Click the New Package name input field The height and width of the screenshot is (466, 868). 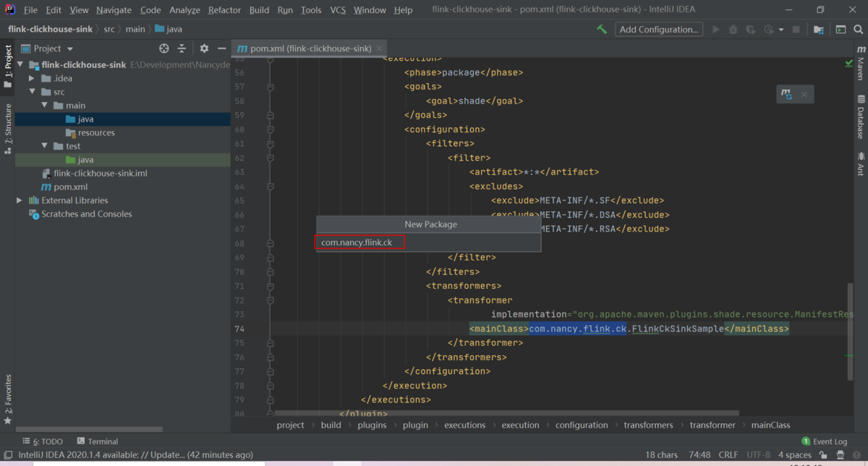coord(428,242)
